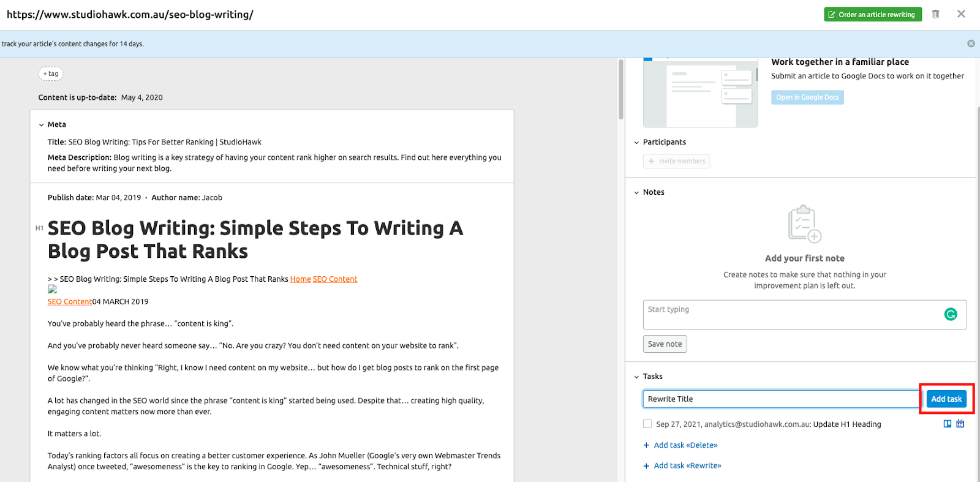This screenshot has width=980, height=482.
Task: Click the article pane vertical scrollbar
Action: [x=621, y=89]
